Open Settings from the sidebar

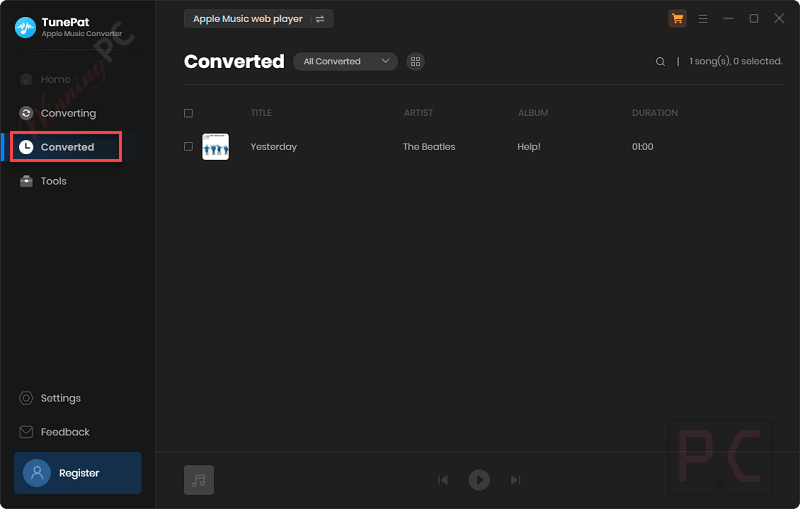pyautogui.click(x=50, y=398)
